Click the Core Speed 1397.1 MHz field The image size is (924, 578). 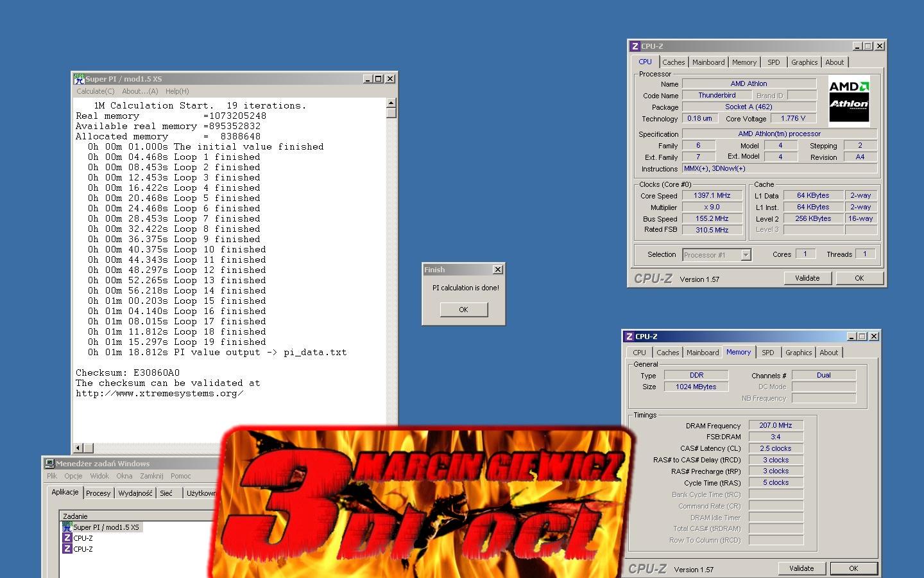[x=712, y=195]
